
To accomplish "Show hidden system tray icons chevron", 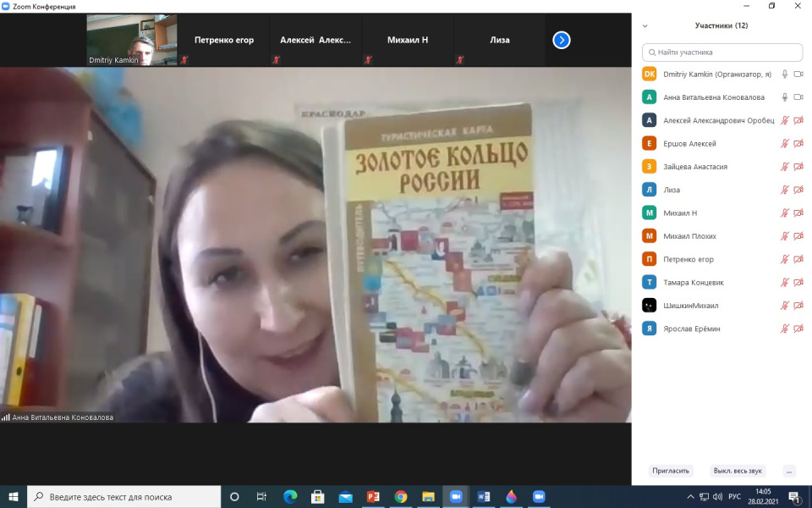I will [x=690, y=497].
